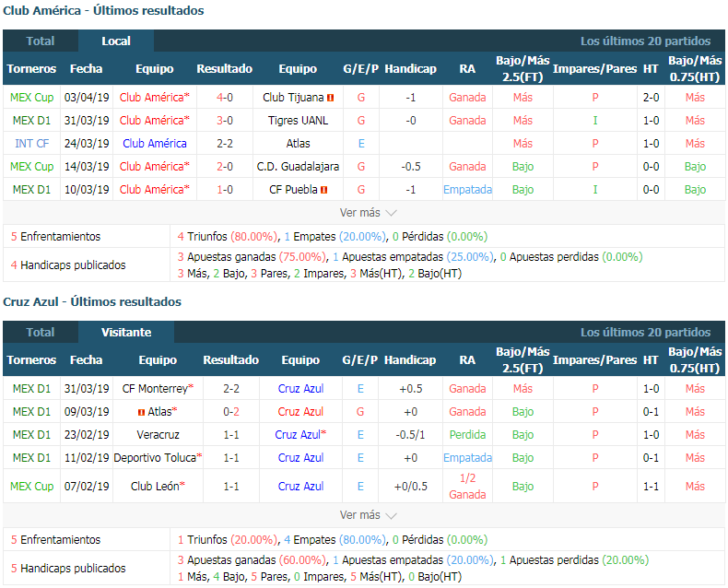Open MEX Cup tournament on 07/02/19 row
This screenshot has width=728, height=588.
tap(31, 487)
